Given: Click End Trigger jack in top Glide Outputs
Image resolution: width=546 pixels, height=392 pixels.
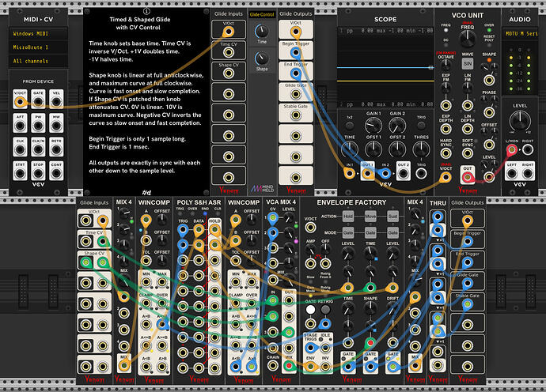Looking at the screenshot, I should (296, 73).
